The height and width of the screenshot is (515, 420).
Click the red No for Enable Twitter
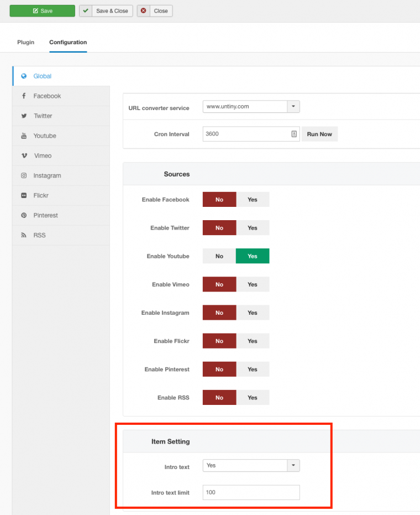coord(219,227)
